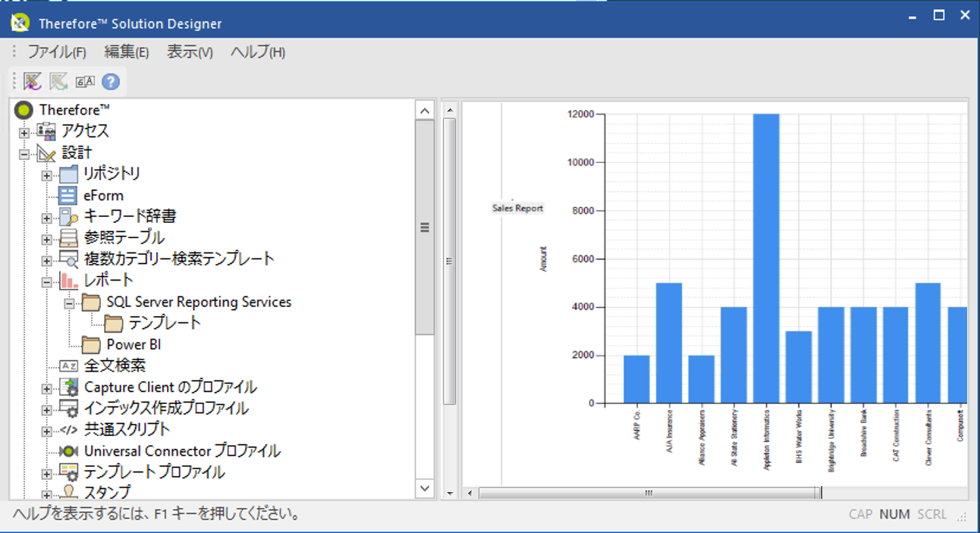
Task: Click the SQL Server Reporting Services folder icon
Action: point(91,302)
